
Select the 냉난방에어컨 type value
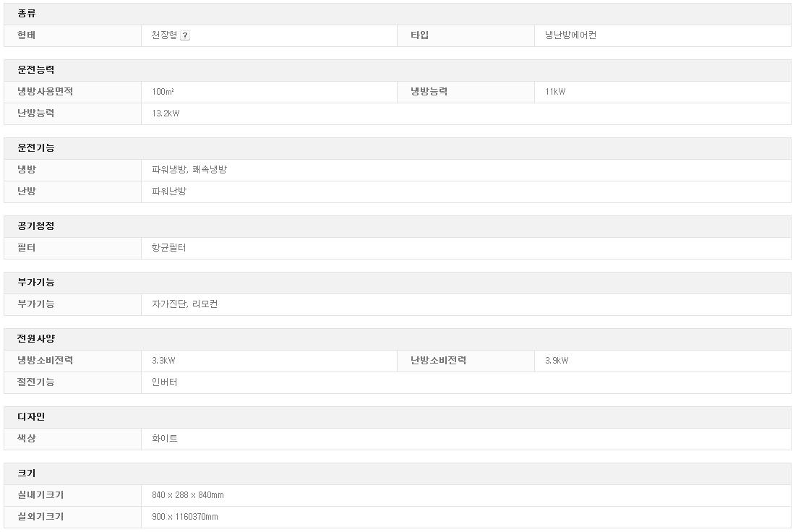pyautogui.click(x=570, y=35)
